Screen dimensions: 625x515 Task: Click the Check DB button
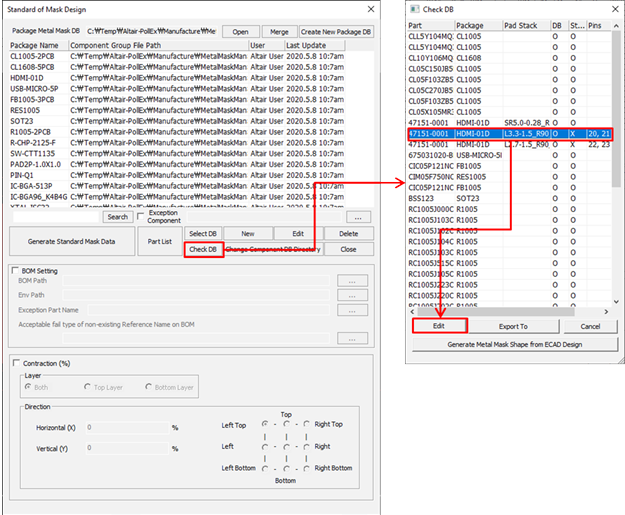(x=203, y=249)
